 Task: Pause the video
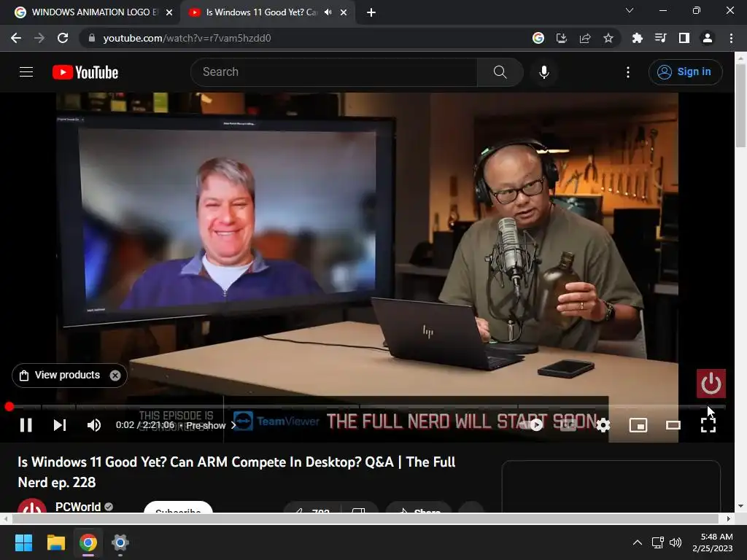(26, 425)
